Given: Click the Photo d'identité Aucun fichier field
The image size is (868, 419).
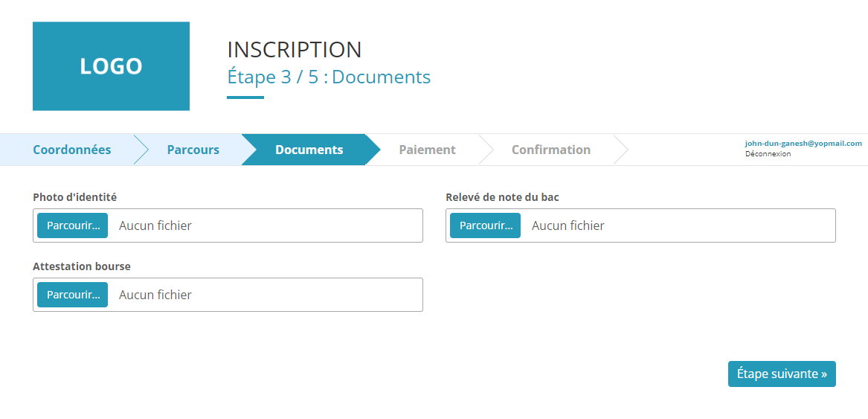Looking at the screenshot, I should pyautogui.click(x=228, y=226).
